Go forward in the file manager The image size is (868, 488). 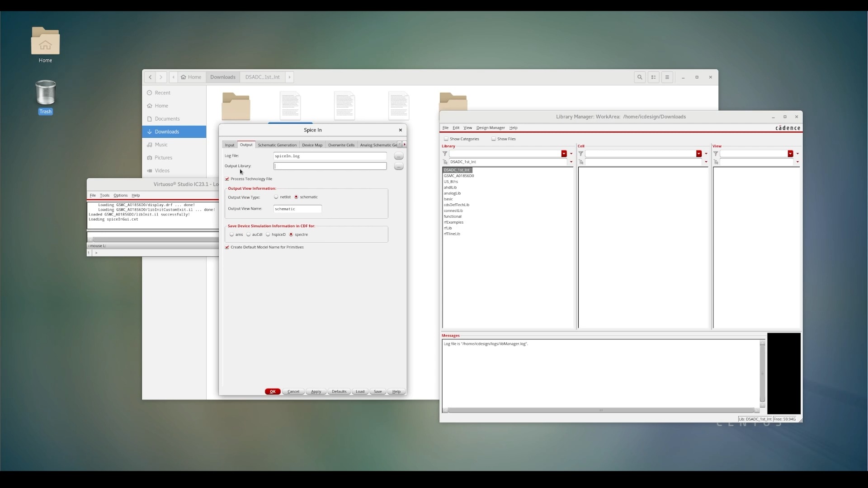click(161, 77)
